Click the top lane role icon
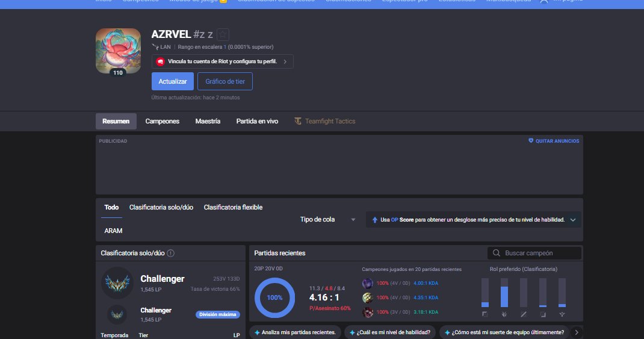The height and width of the screenshot is (339, 644). coord(485,314)
